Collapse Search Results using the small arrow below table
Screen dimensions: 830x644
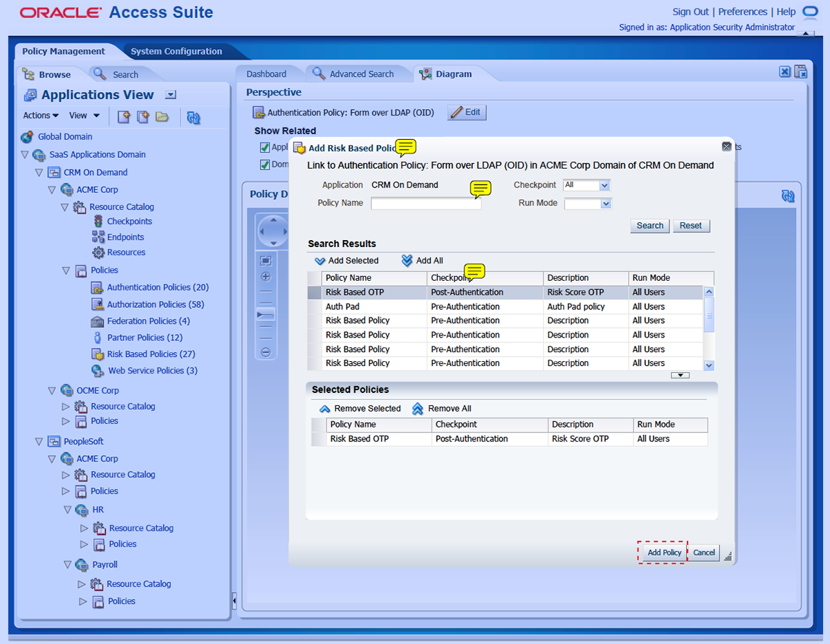click(680, 375)
